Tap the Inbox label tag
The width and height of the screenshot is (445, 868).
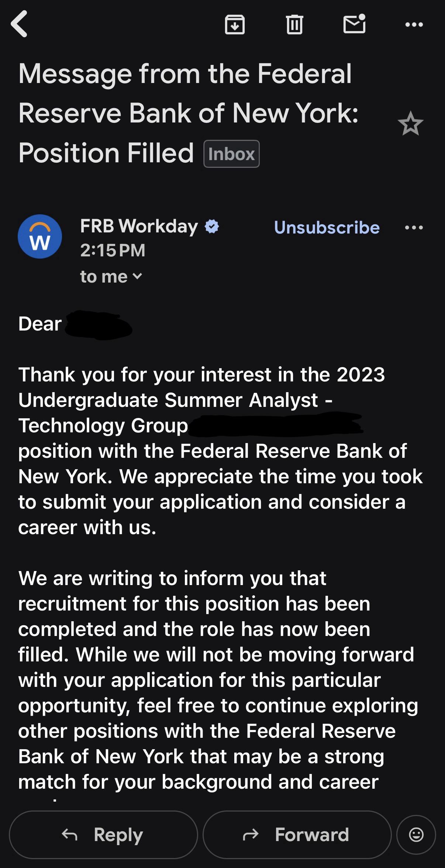[231, 154]
